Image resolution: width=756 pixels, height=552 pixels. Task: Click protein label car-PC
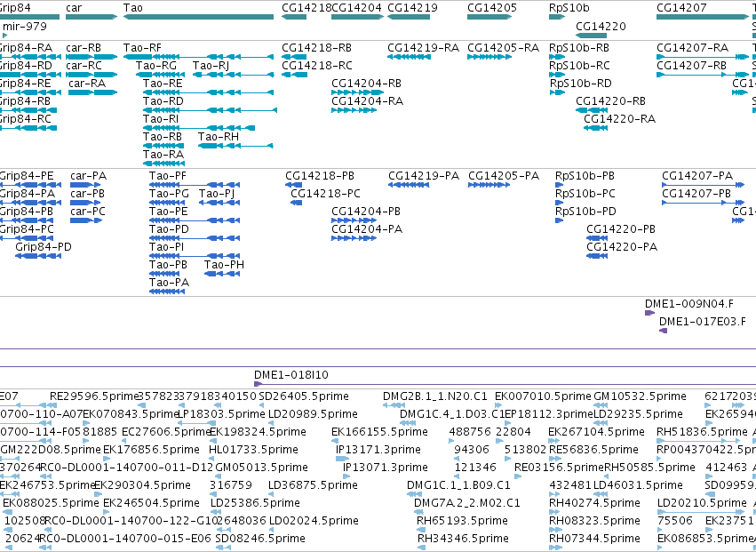[88, 212]
